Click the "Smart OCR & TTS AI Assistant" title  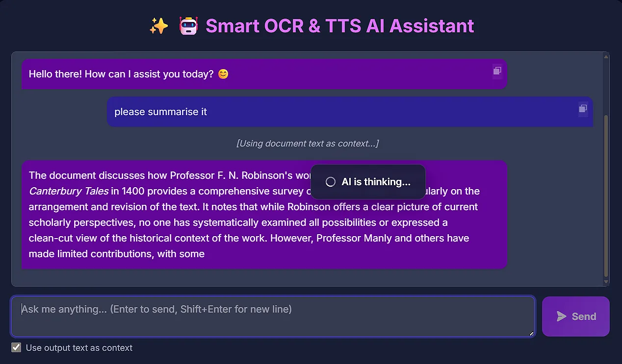(x=339, y=26)
